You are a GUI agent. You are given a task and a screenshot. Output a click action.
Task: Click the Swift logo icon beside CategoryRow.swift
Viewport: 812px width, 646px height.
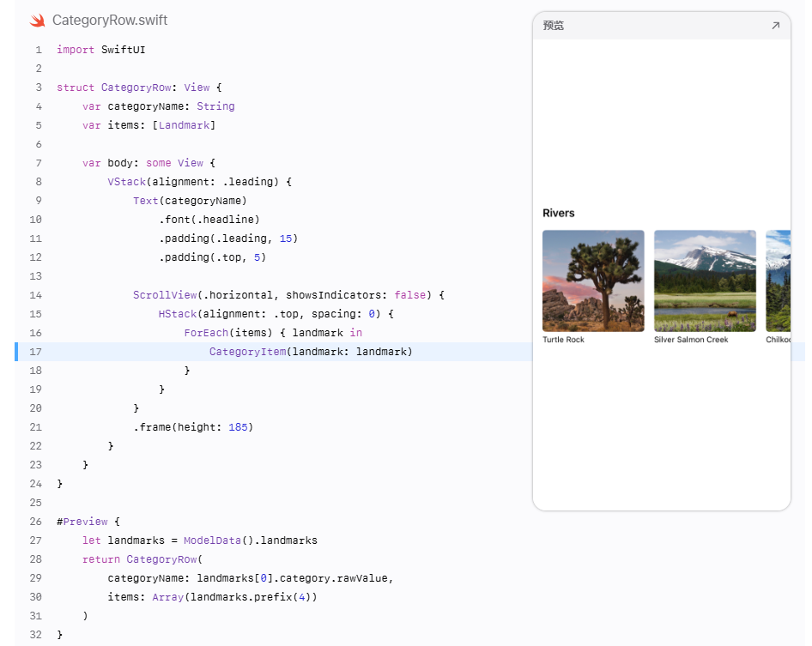37,21
